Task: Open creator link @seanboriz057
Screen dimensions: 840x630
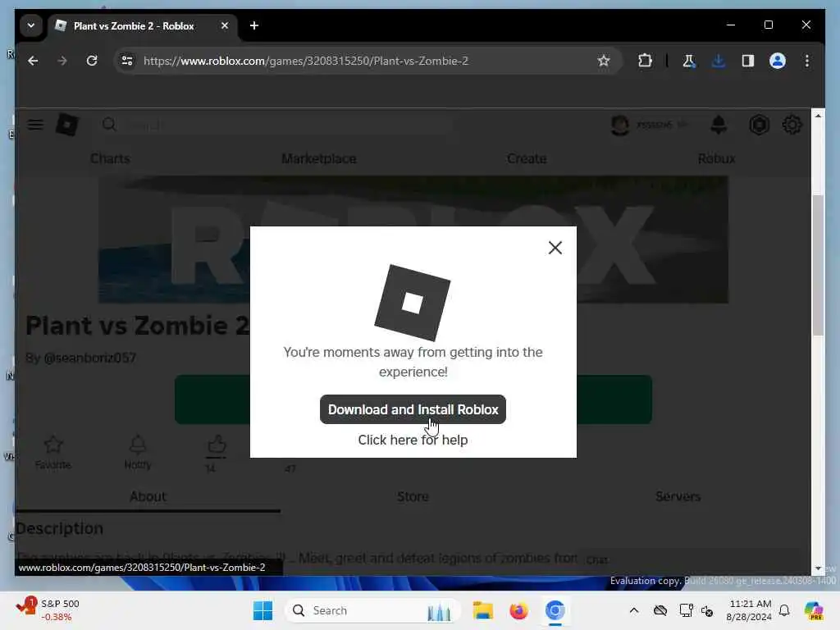Action: (x=89, y=358)
